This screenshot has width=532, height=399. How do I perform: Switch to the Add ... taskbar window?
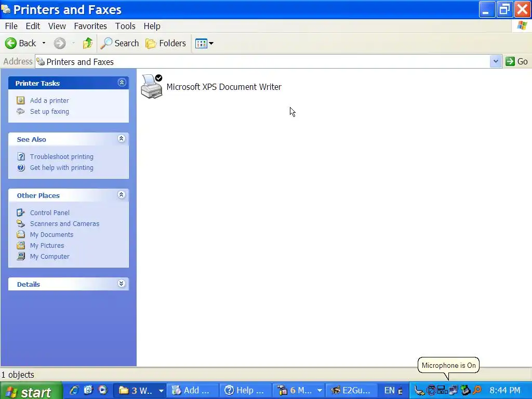tap(192, 391)
